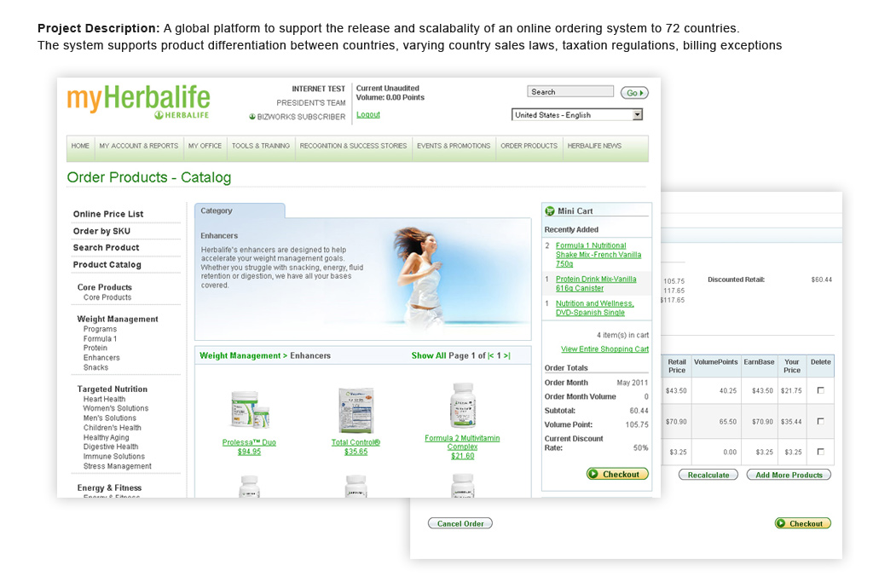Open the Formula 2 Multivitamin bottle image
The height and width of the screenshot is (588, 873).
click(462, 406)
